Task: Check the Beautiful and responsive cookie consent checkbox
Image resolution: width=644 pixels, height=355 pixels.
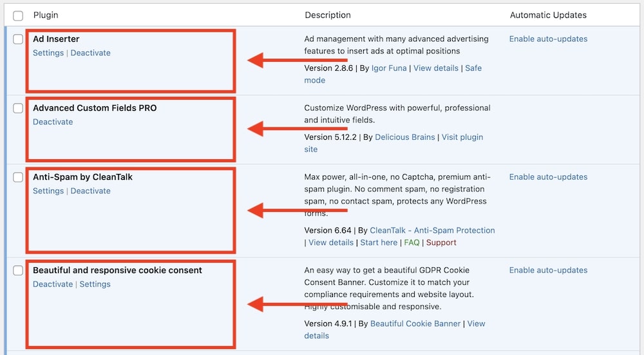Action: pos(18,271)
